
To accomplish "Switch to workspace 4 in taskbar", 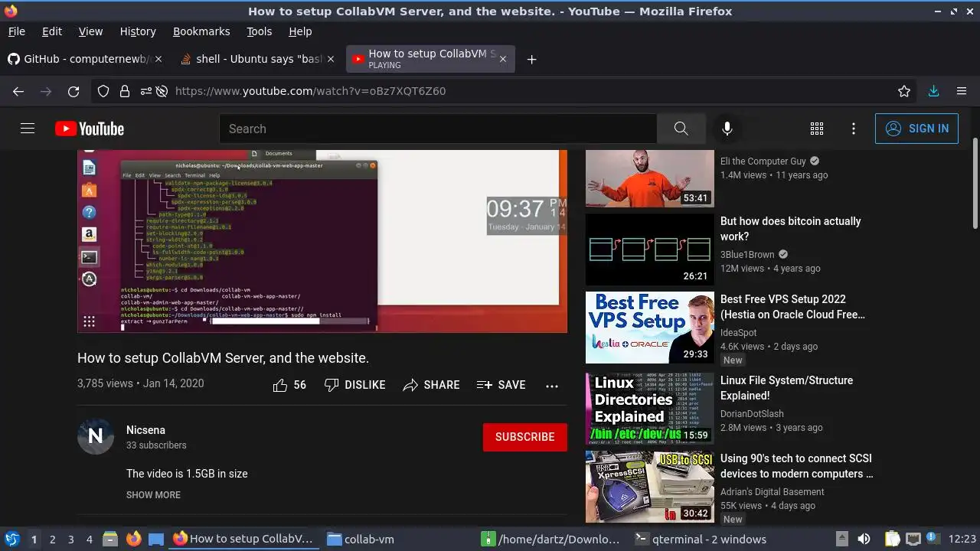I will 89,540.
